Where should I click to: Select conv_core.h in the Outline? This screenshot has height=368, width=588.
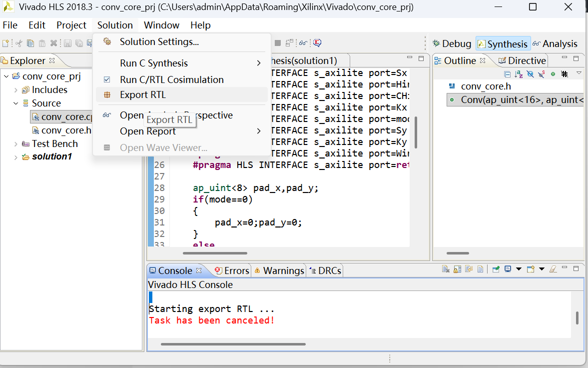(x=486, y=86)
